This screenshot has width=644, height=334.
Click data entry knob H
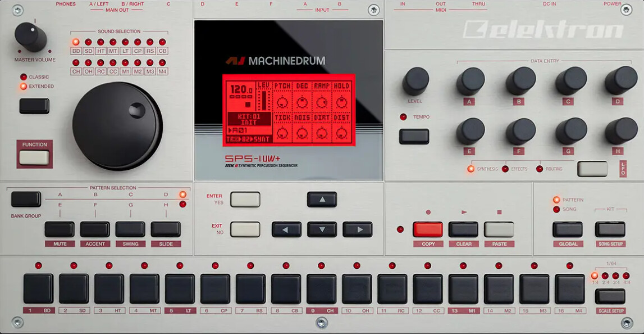pos(621,131)
